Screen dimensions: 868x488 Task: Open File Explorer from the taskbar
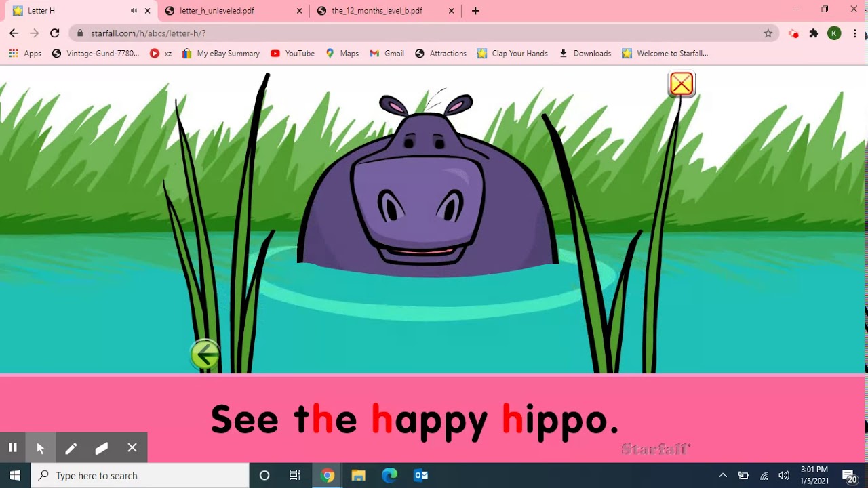click(x=358, y=475)
